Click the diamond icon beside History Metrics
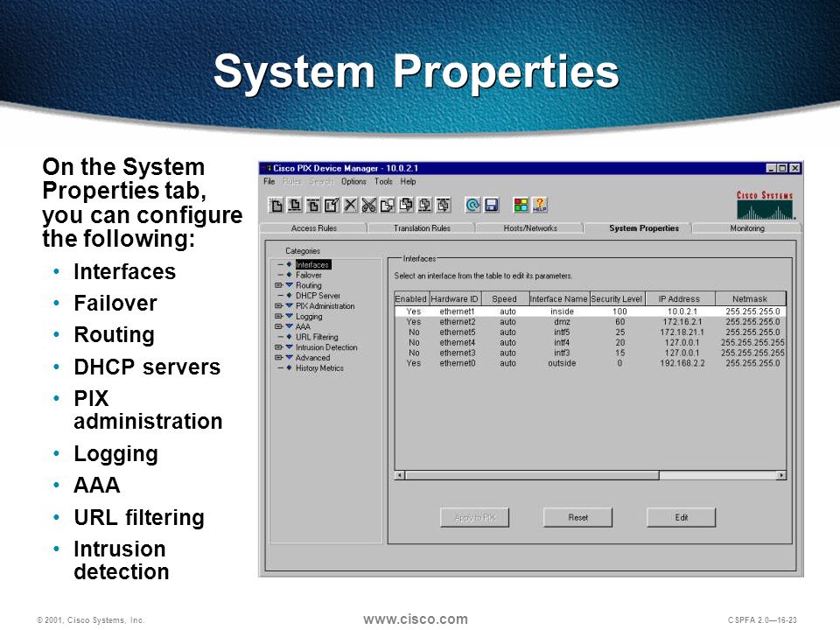This screenshot has height=630, width=840. tap(290, 368)
